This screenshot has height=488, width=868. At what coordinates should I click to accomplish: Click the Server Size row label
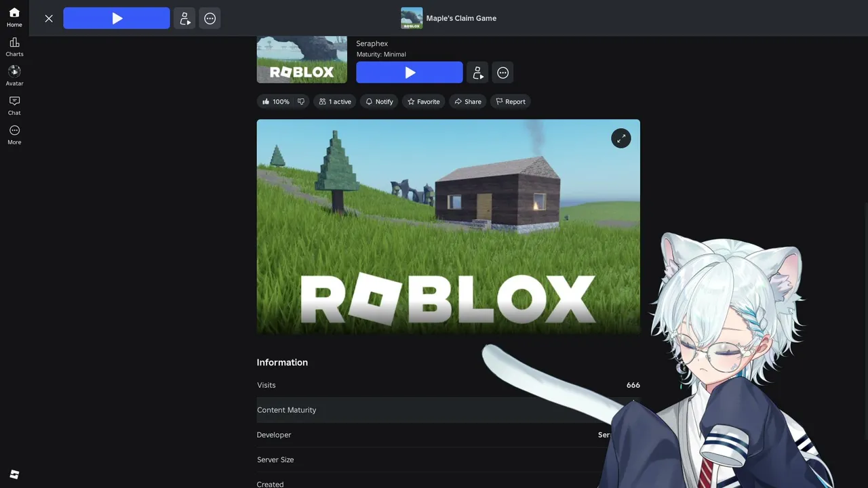click(275, 460)
